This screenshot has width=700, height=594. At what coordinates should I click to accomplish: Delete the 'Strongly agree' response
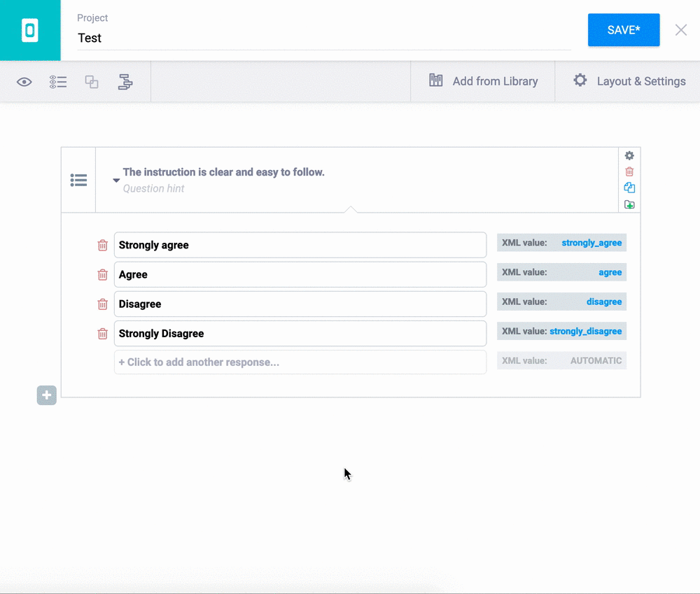pyautogui.click(x=103, y=246)
